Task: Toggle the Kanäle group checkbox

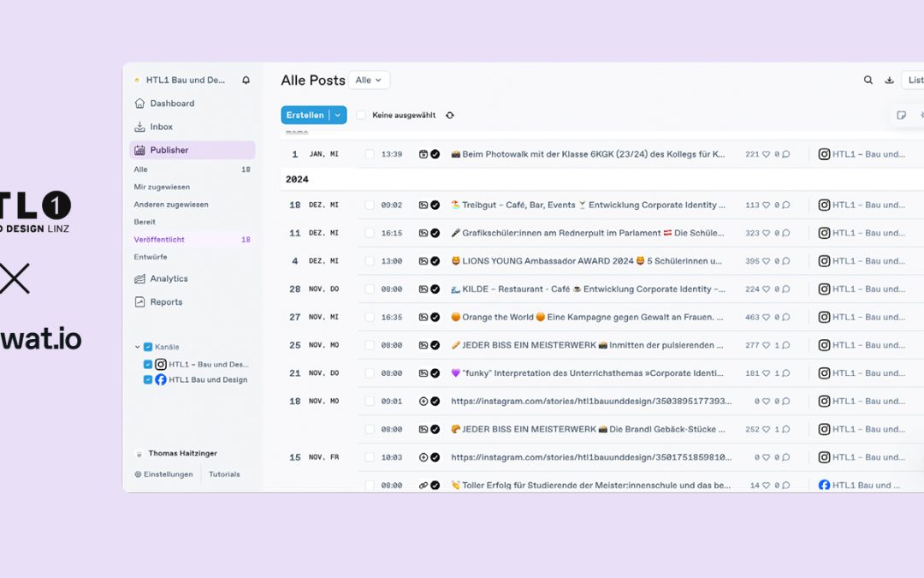Action: [148, 347]
